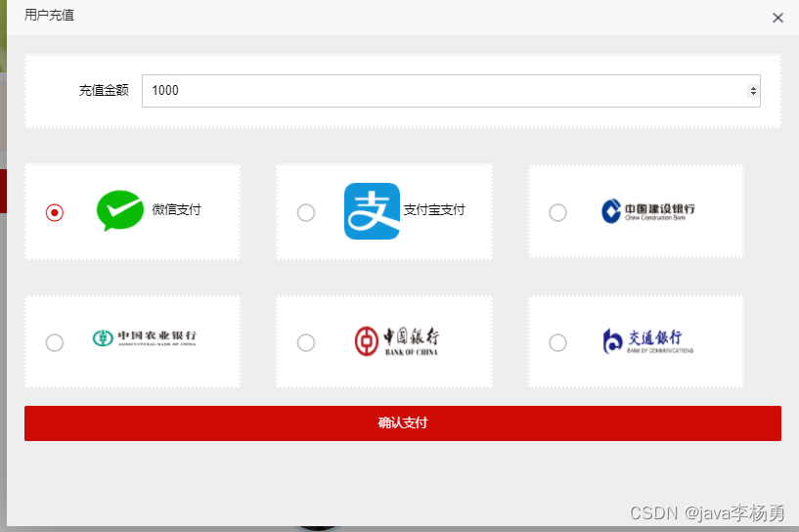Select the 微信支付 radio button

tap(55, 212)
